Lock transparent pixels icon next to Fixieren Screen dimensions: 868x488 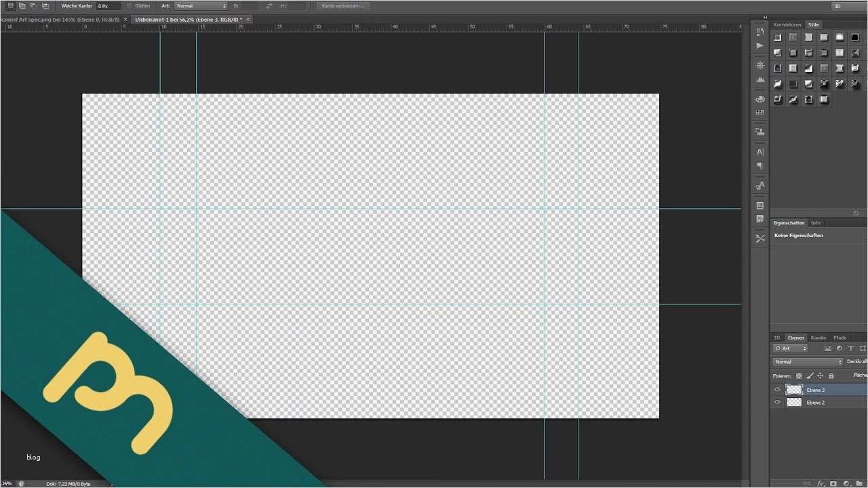pyautogui.click(x=799, y=375)
